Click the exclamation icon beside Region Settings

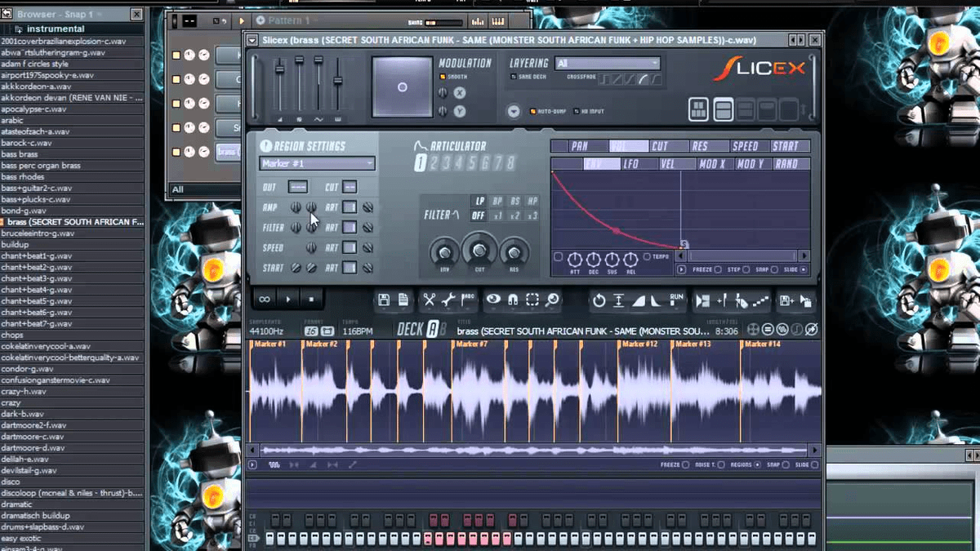coord(265,146)
